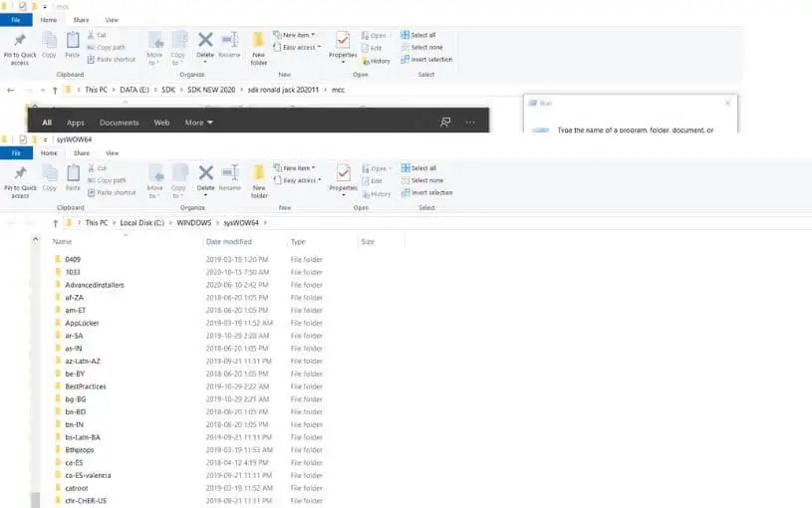Click History in mcc window ribbon
This screenshot has height=508, width=812.
(376, 61)
